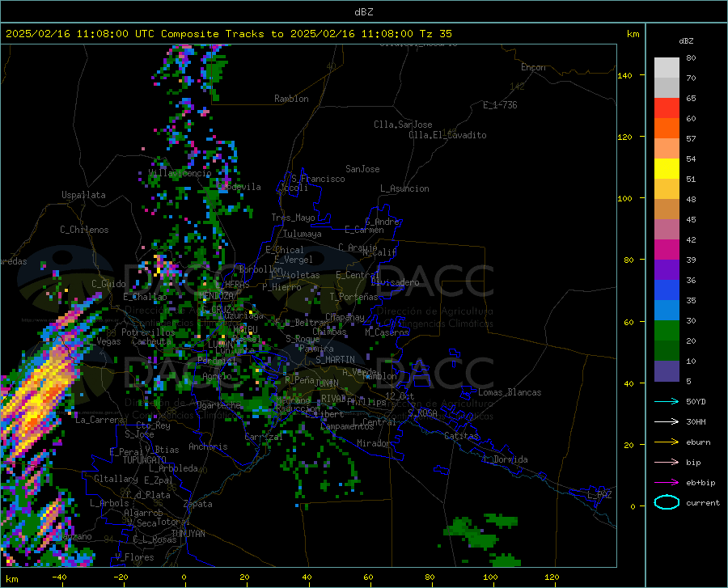Click the 'dBZ' title in top bar
728x588 pixels.
[363, 12]
